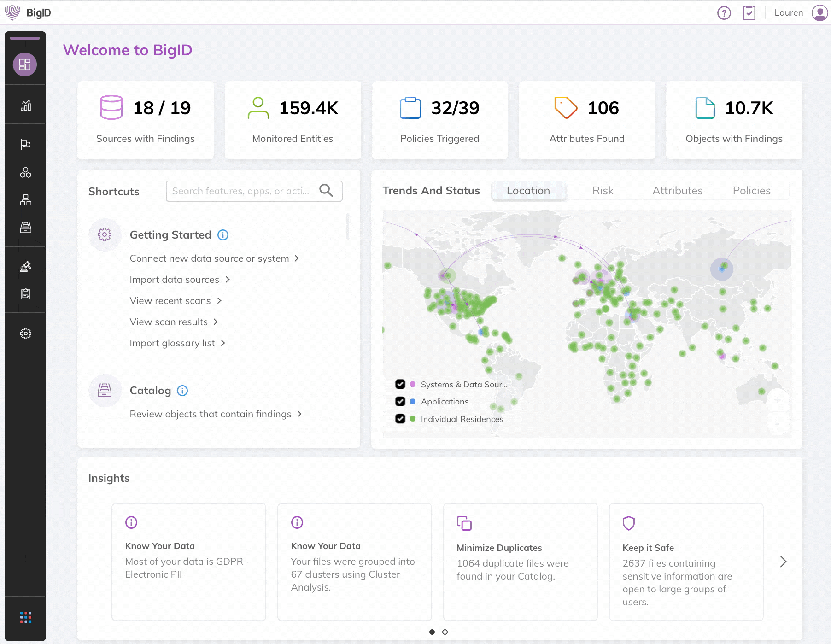Uncheck Individual Residences map layer
Image resolution: width=831 pixels, height=644 pixels.
[400, 419]
